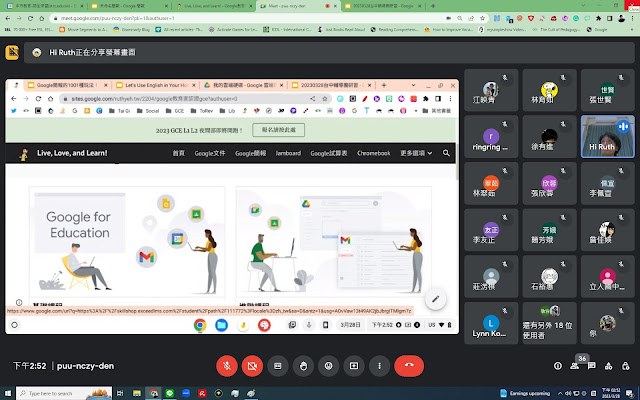Select Let's Use English tab in shared window
Viewport: 640px width, 400px height.
[155, 85]
